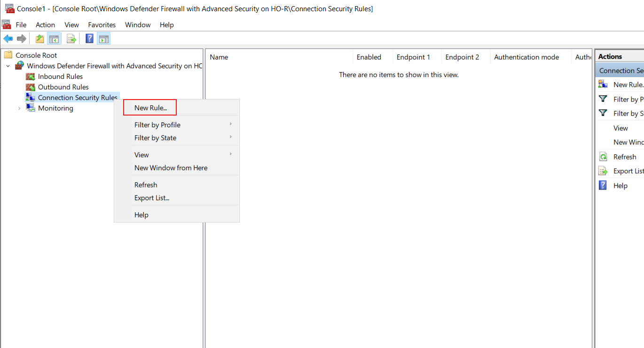644x348 pixels.
Task: Toggle the Show/Hide Console Tree icon
Action: [54, 39]
